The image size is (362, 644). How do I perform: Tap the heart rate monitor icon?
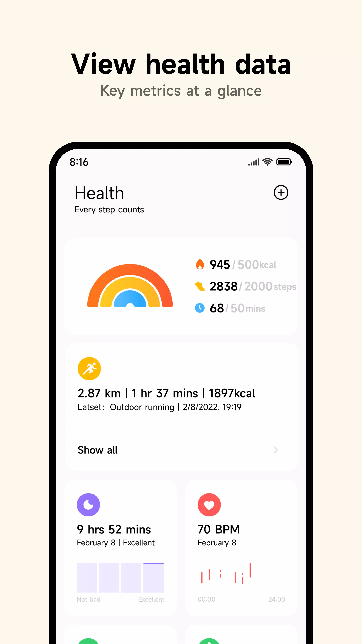pos(209,504)
